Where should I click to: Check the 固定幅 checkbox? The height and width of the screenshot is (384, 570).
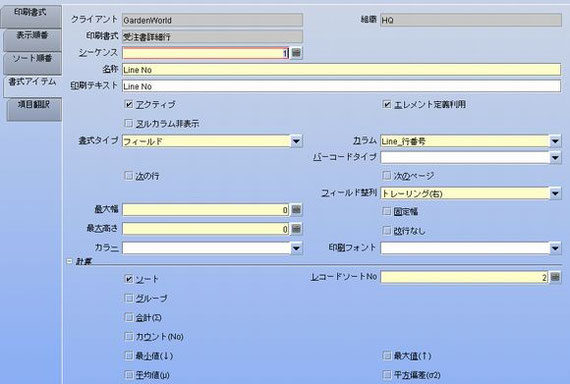click(387, 211)
